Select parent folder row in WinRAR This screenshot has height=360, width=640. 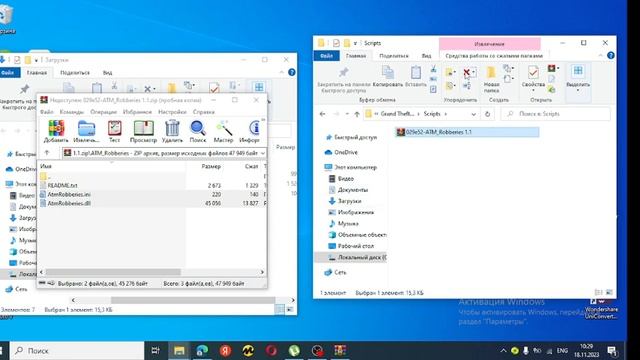coord(46,176)
